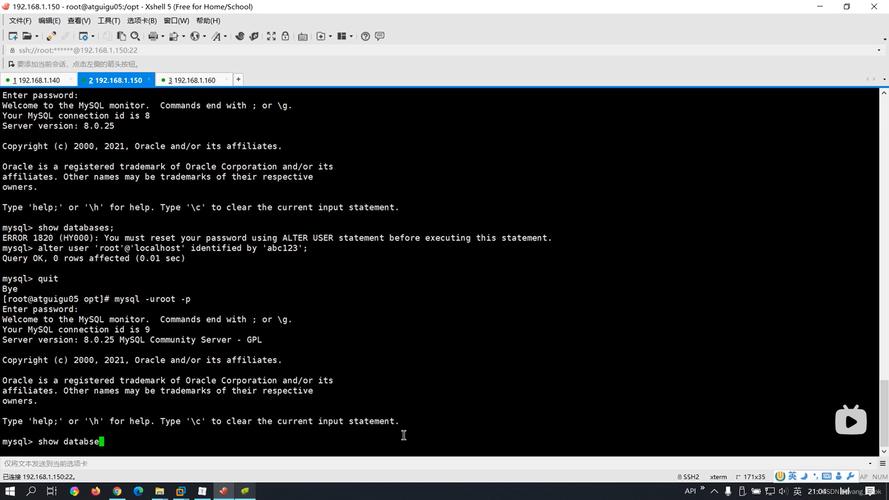Open the 查看(V) menu
Viewport: 889px width, 500px height.
click(x=79, y=21)
